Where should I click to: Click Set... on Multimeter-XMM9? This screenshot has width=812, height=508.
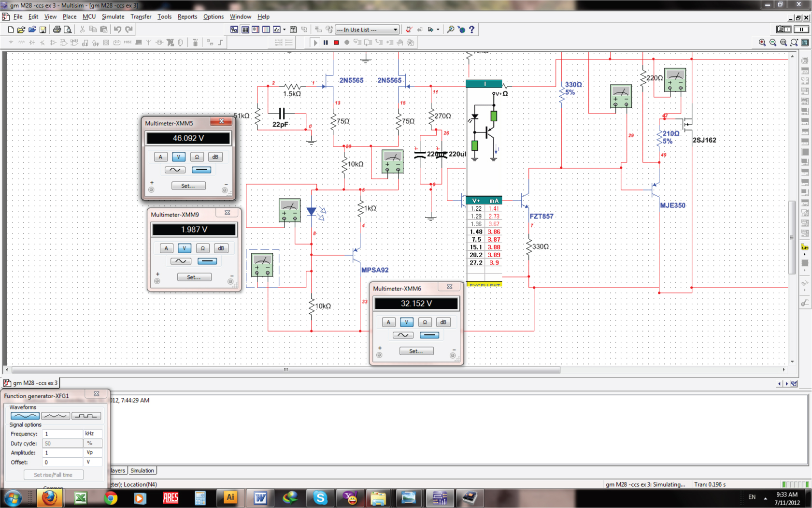(194, 277)
